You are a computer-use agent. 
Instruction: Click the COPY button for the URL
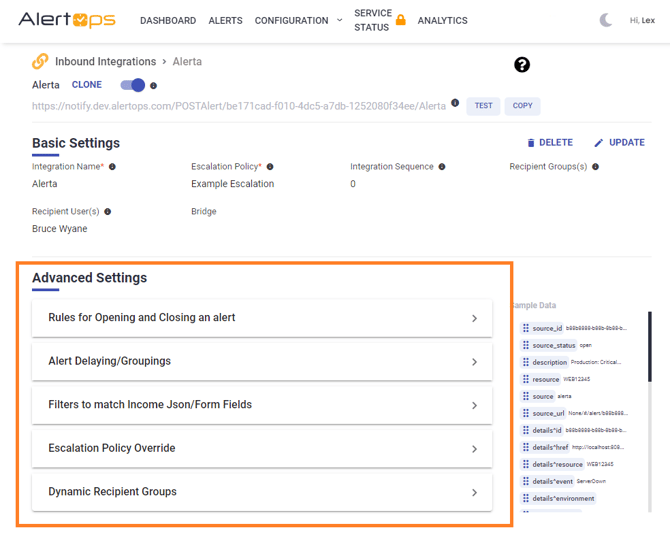[523, 105]
